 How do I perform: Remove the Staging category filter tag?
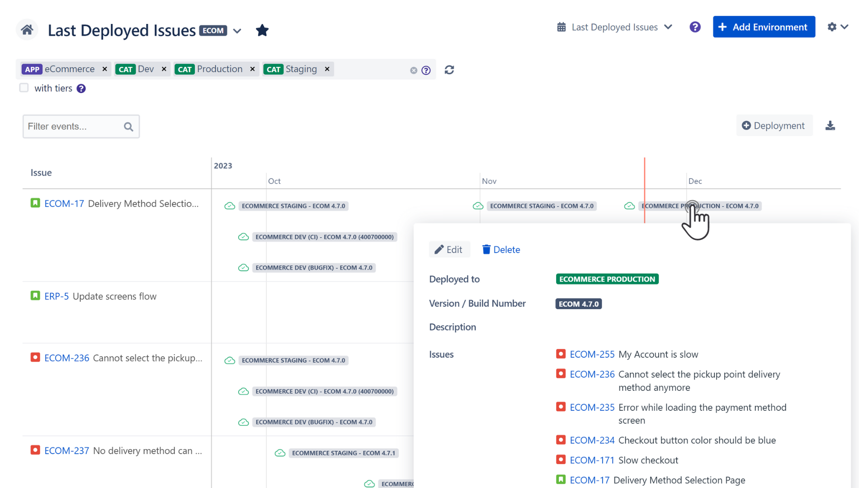(x=327, y=69)
